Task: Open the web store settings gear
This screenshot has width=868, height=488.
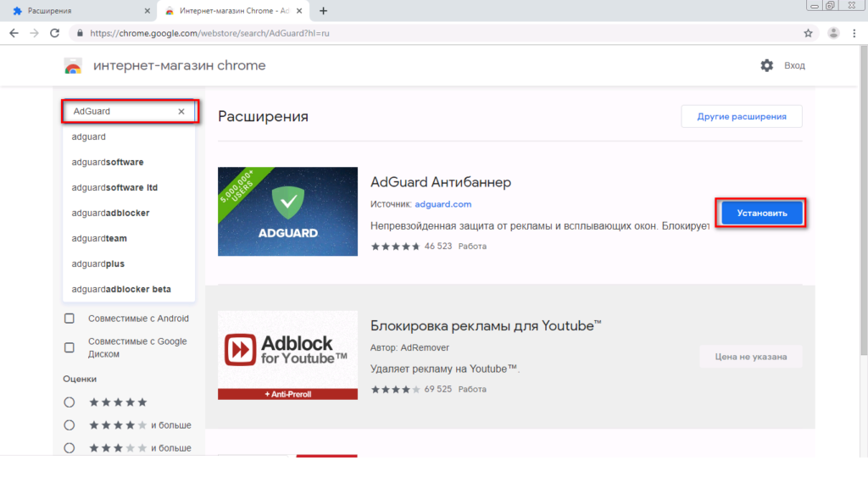Action: click(766, 65)
